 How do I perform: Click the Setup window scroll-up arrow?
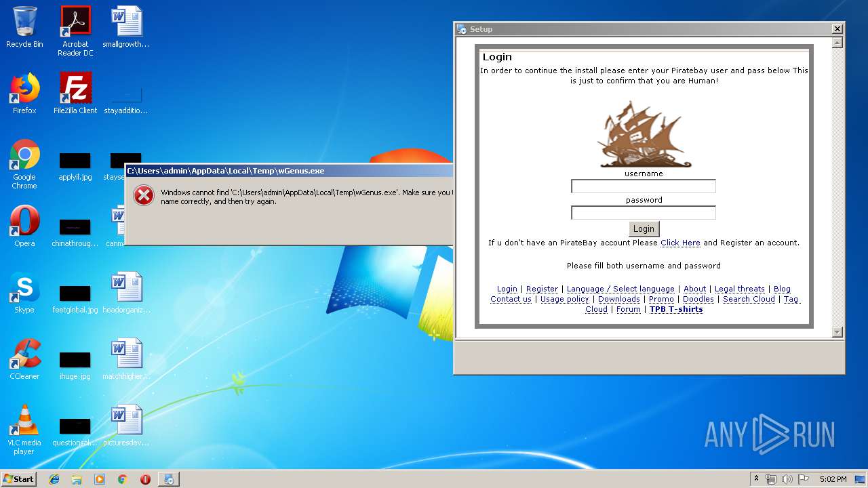point(837,43)
